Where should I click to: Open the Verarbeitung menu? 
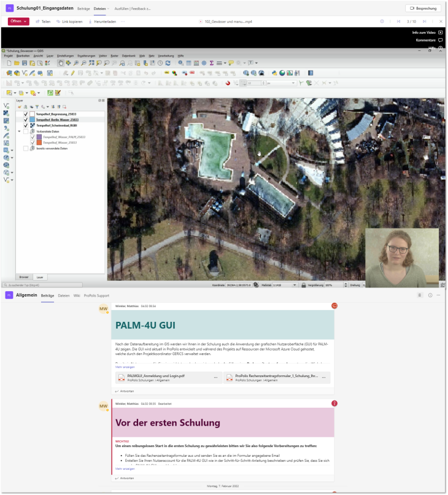(x=166, y=56)
